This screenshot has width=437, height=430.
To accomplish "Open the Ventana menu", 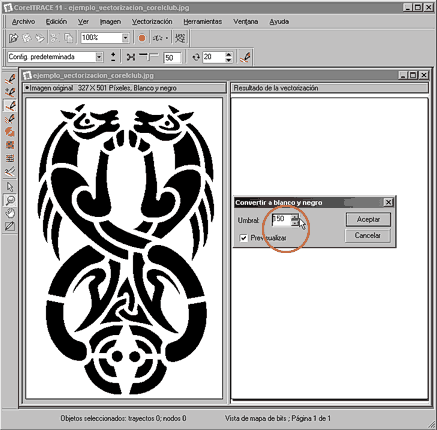I will click(x=246, y=22).
